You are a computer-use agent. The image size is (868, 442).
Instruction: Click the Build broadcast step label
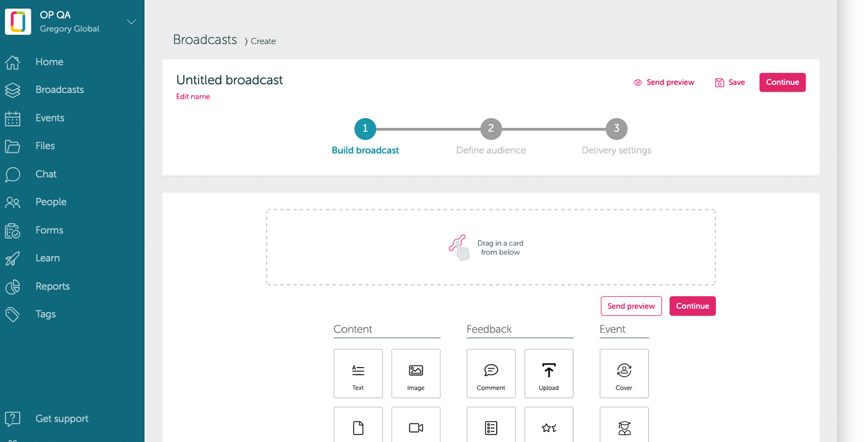tap(365, 150)
